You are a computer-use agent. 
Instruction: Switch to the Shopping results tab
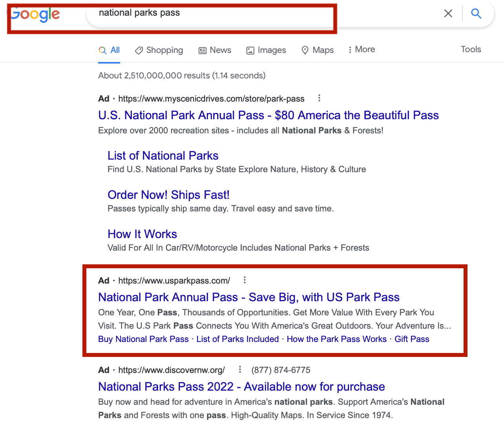pyautogui.click(x=159, y=50)
